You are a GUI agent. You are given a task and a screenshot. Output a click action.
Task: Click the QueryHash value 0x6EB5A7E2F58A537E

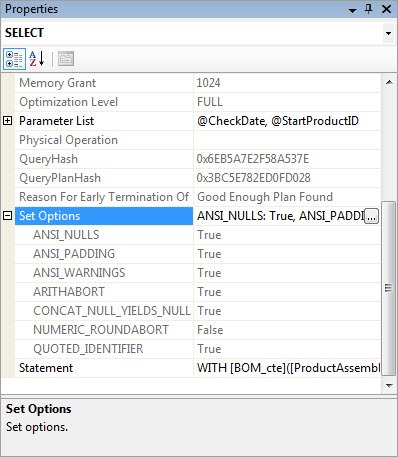pyautogui.click(x=253, y=159)
